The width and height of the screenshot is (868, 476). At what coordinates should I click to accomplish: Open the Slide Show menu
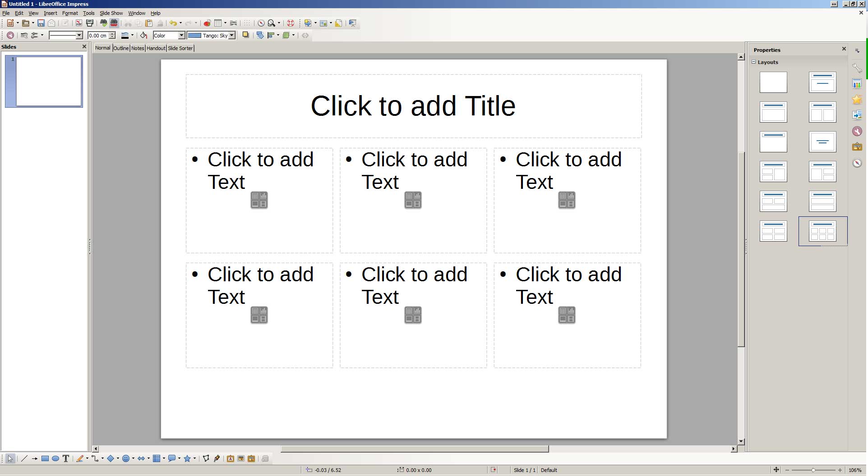111,13
